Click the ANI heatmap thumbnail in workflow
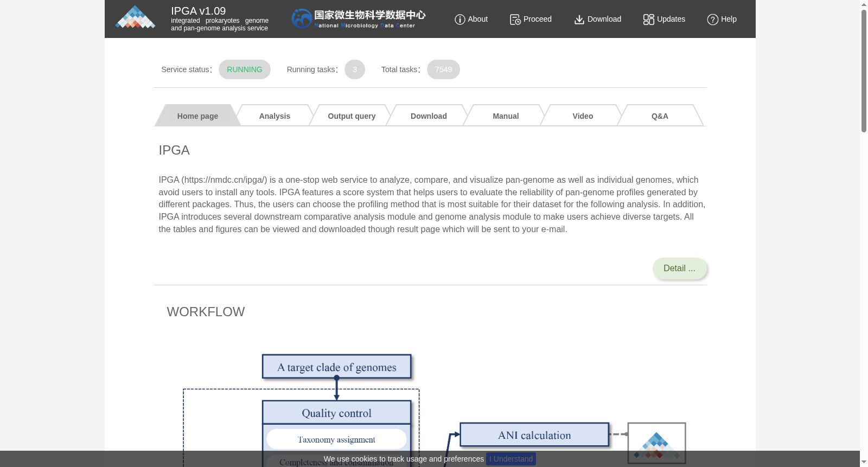868x467 pixels. click(x=656, y=443)
